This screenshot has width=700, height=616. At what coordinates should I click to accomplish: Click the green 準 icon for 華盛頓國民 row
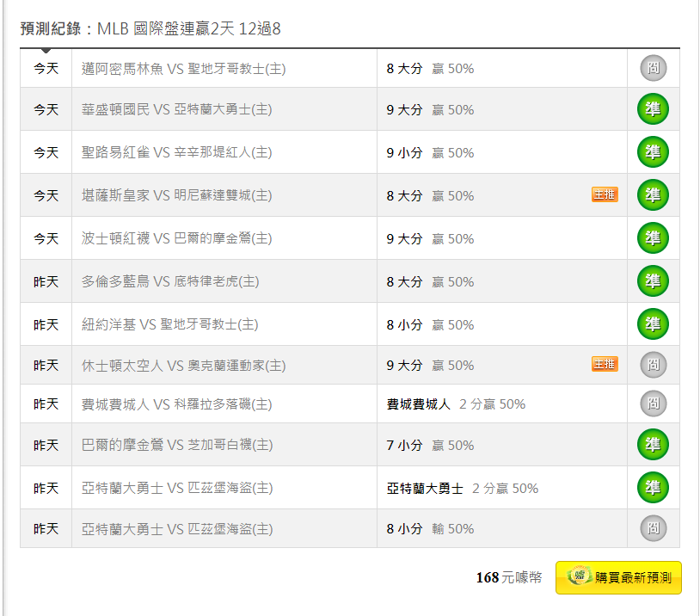(653, 109)
